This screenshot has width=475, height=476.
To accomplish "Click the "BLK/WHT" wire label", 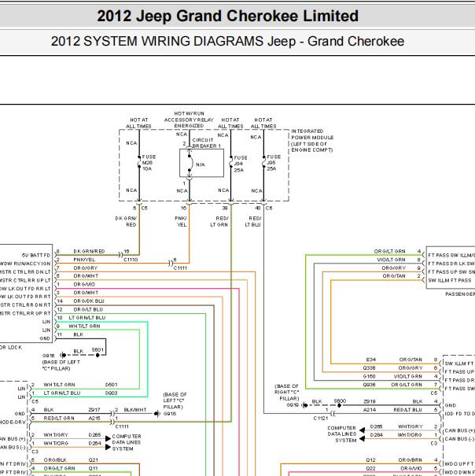I will point(135,410).
